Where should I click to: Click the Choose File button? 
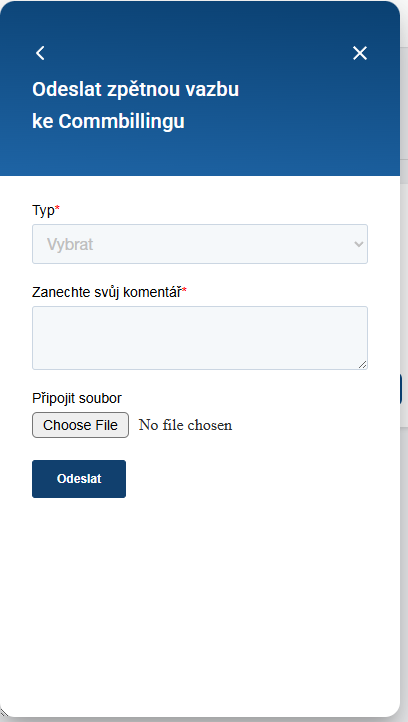point(80,425)
